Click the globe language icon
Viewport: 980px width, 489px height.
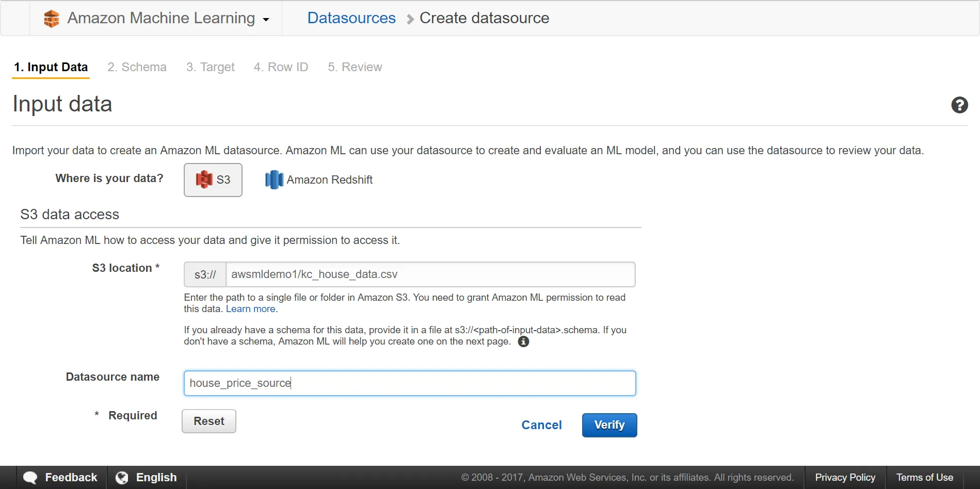(122, 478)
